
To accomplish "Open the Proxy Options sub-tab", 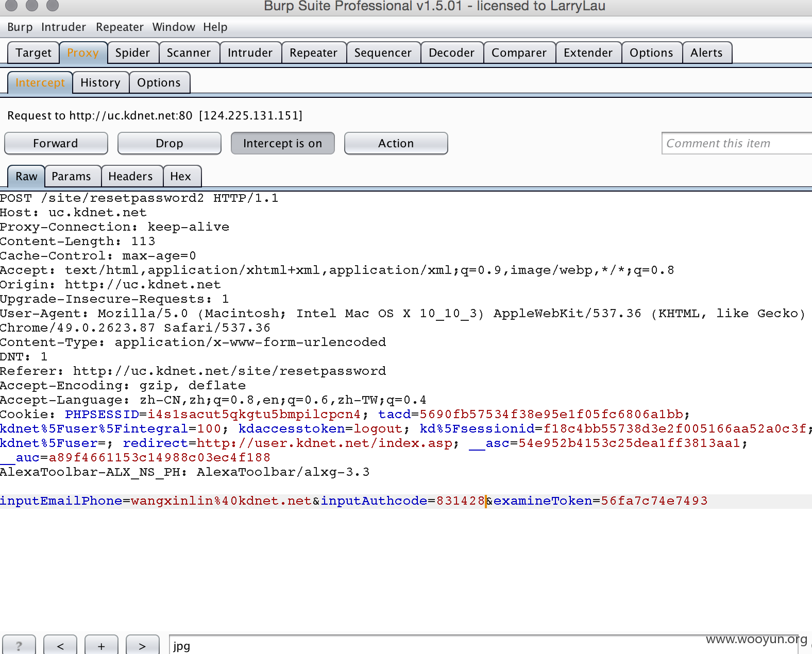I will (159, 82).
